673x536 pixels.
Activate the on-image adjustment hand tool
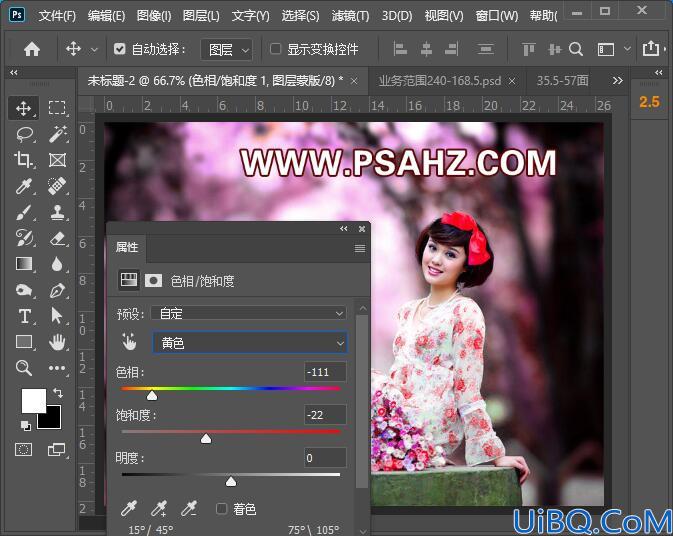coord(129,342)
